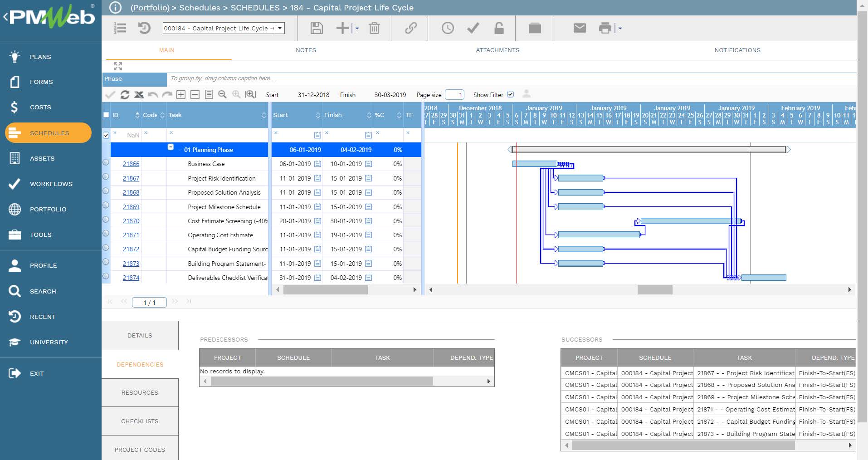
Task: Open the DETAILS side tab
Action: click(140, 336)
